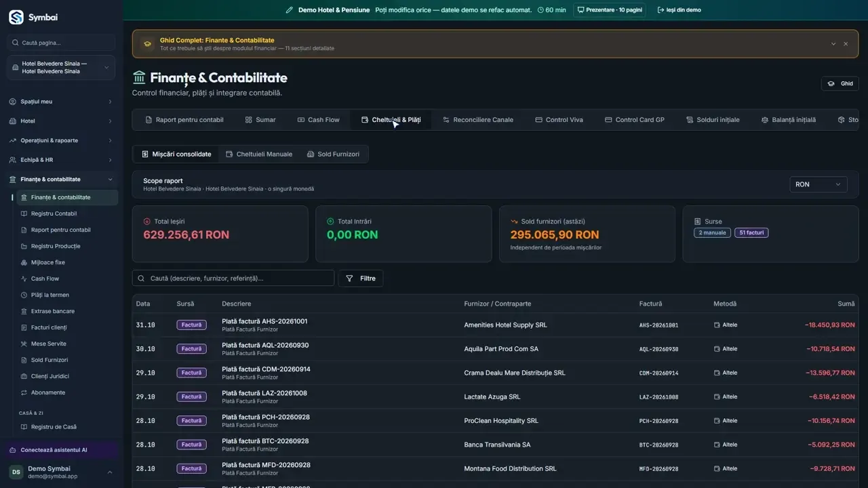Image resolution: width=868 pixels, height=488 pixels.
Task: Click the Symbai logo icon
Action: [x=16, y=17]
